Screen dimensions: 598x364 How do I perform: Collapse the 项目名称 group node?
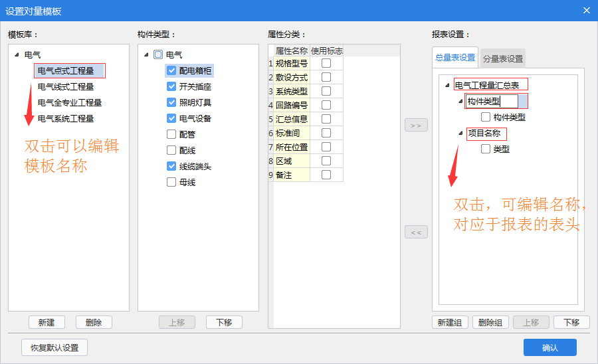(x=460, y=134)
